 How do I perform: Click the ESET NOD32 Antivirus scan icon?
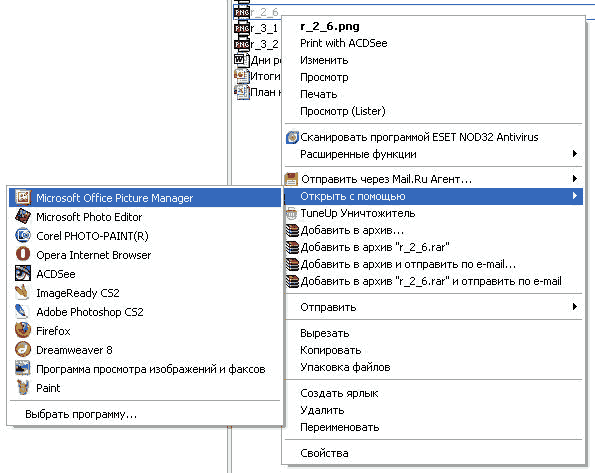[292, 137]
